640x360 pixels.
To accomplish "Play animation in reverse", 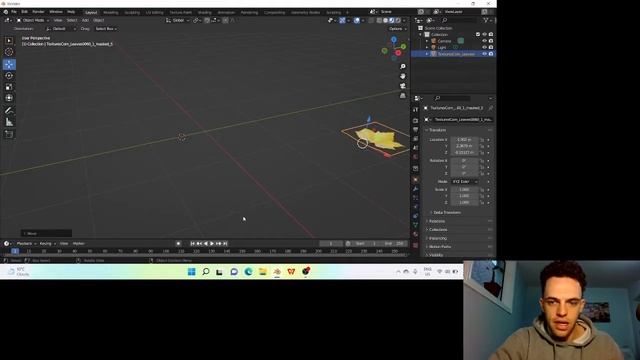I will (x=206, y=244).
